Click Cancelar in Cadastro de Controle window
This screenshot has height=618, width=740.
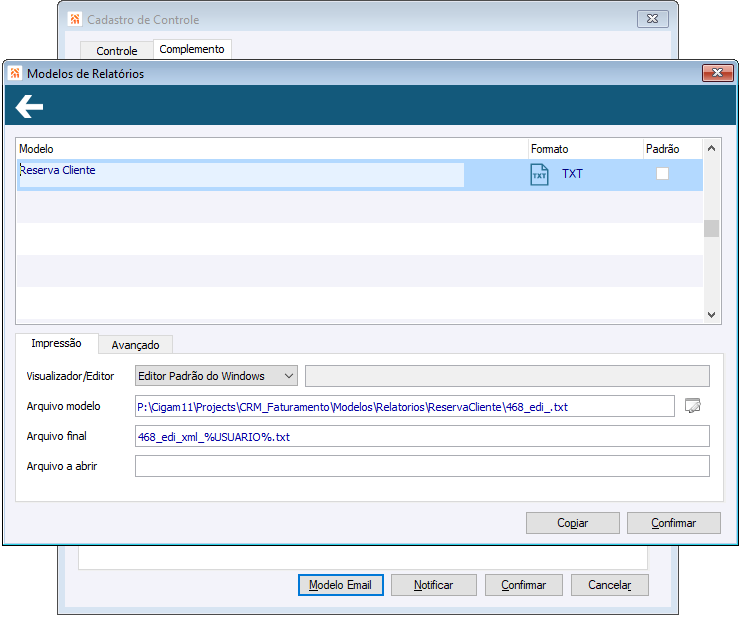[x=609, y=585]
